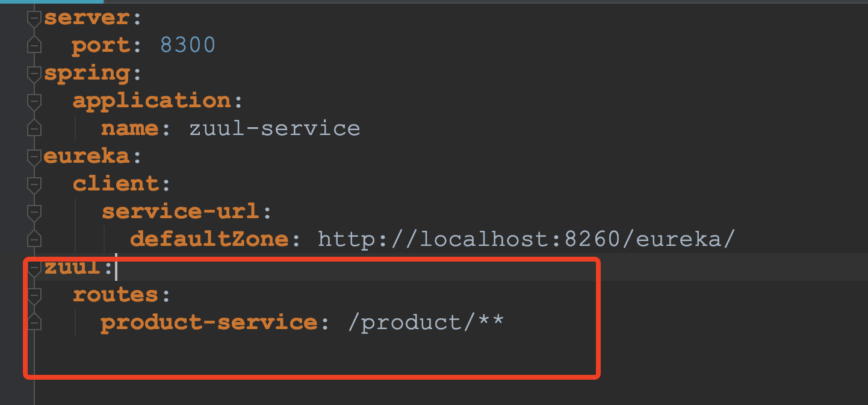The image size is (868, 405).
Task: Click fold end marker beside name line
Action: 34,128
